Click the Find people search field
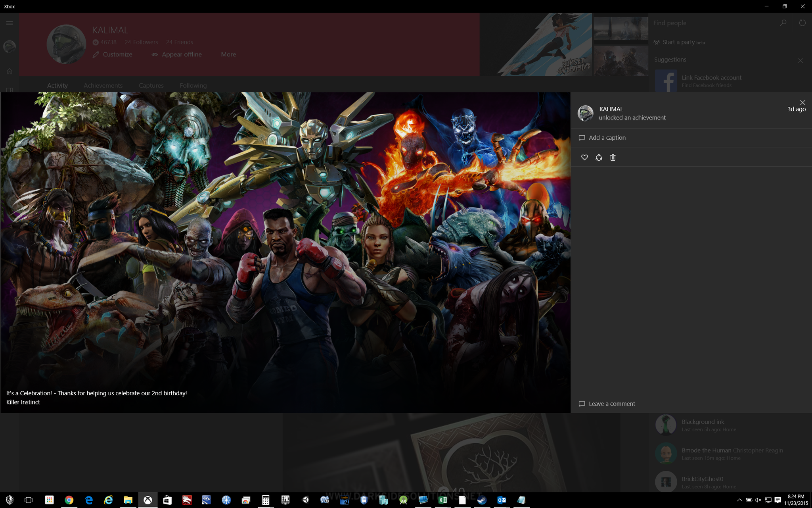Viewport: 812px width, 508px height. tap(714, 23)
